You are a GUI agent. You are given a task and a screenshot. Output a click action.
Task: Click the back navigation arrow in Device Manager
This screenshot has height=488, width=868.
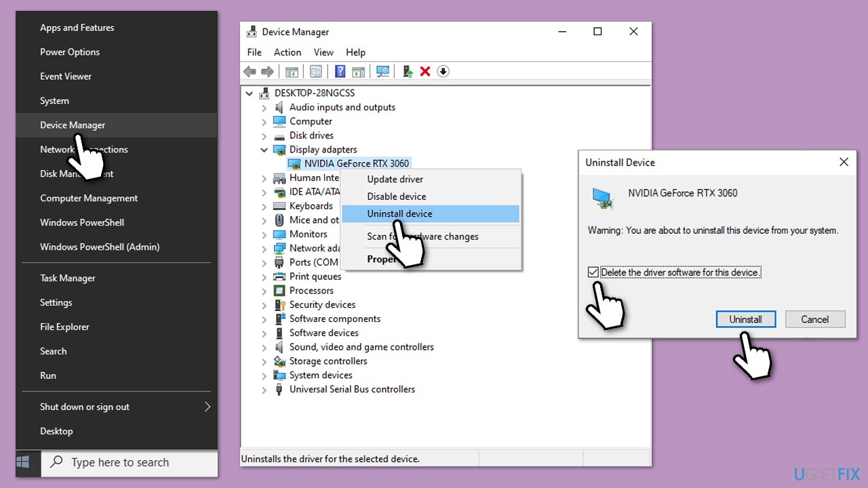(249, 71)
